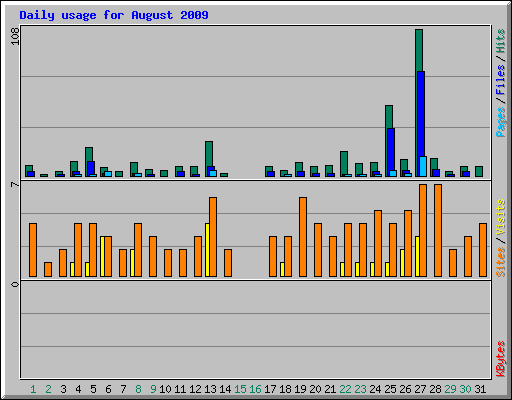Select day 25 on the x-axis
This screenshot has height=400, width=512.
click(x=390, y=389)
